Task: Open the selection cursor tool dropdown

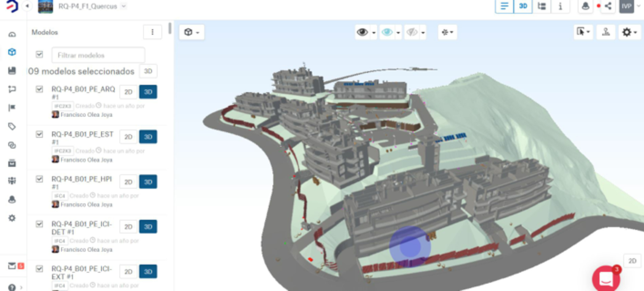Action: (x=583, y=32)
